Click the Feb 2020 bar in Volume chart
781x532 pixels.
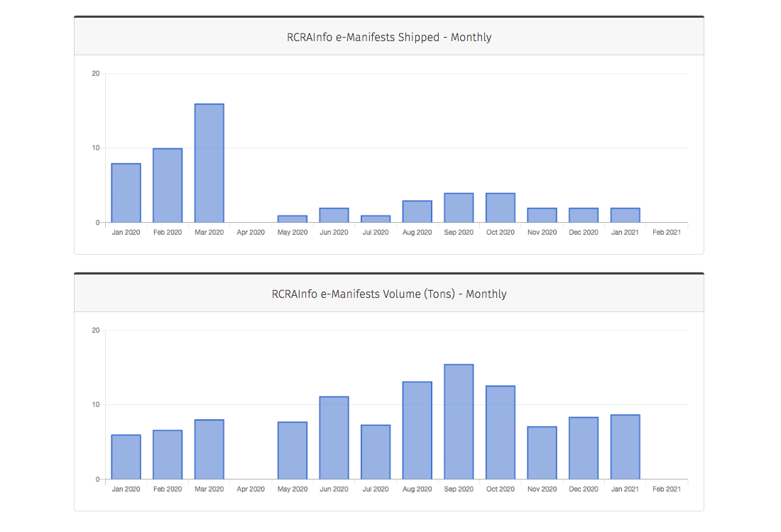(168, 455)
